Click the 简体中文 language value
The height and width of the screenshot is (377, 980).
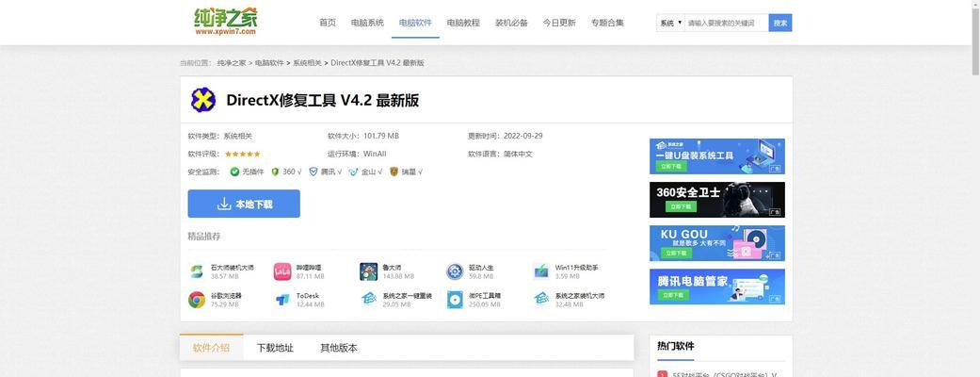pyautogui.click(x=518, y=154)
